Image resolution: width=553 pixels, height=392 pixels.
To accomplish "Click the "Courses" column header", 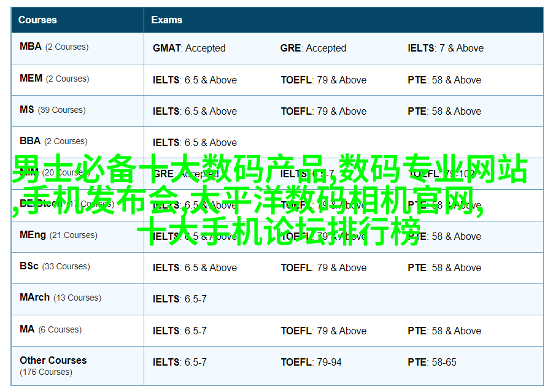I will tap(77, 20).
